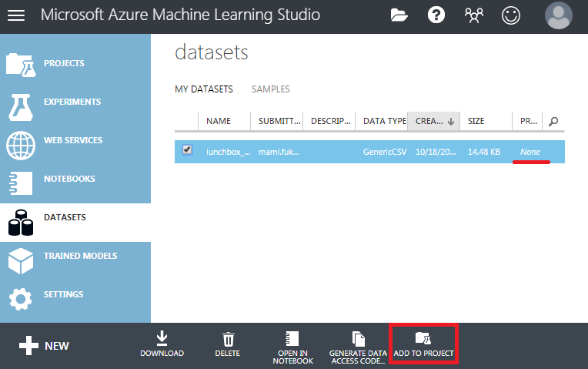Click the NEW plus button

click(44, 345)
